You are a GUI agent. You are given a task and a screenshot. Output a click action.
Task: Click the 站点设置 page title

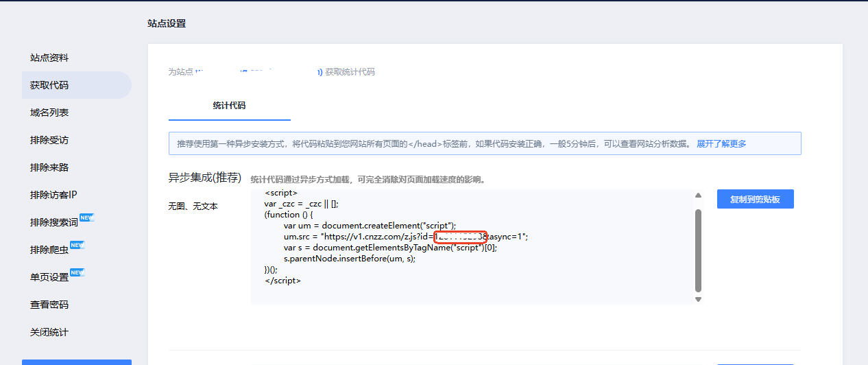coord(167,23)
